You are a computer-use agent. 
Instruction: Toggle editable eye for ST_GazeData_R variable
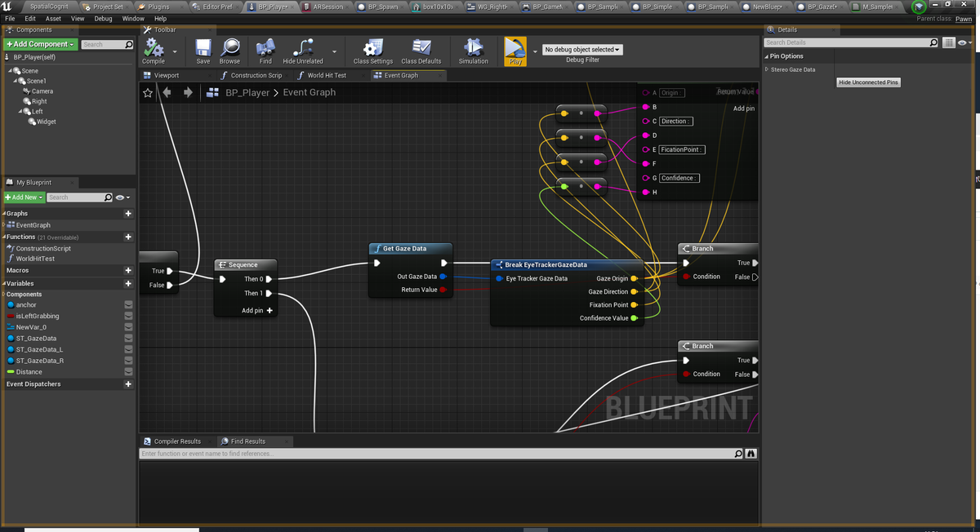[x=128, y=361]
